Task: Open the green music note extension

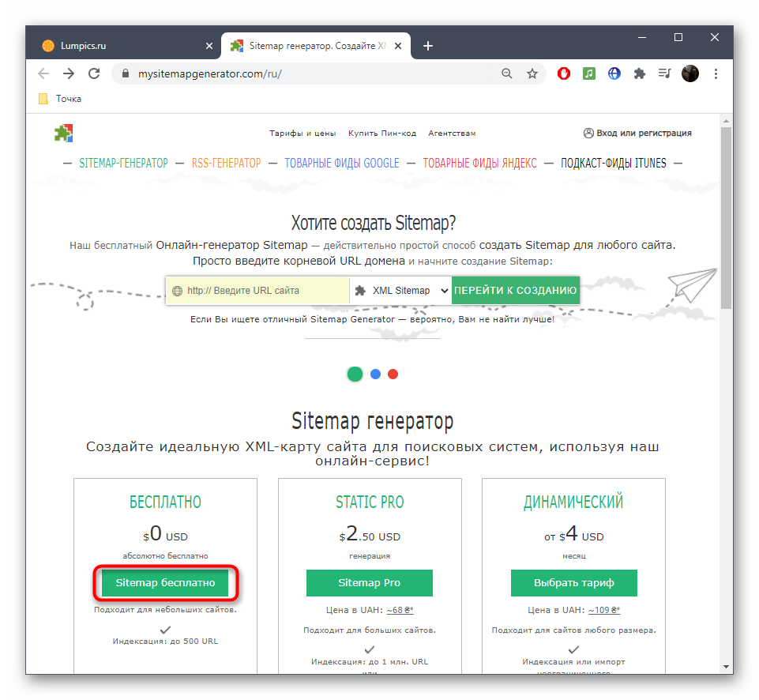Action: click(x=588, y=73)
